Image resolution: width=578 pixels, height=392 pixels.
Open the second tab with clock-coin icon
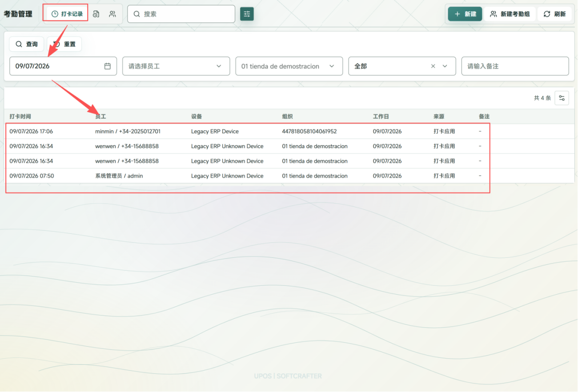point(96,14)
